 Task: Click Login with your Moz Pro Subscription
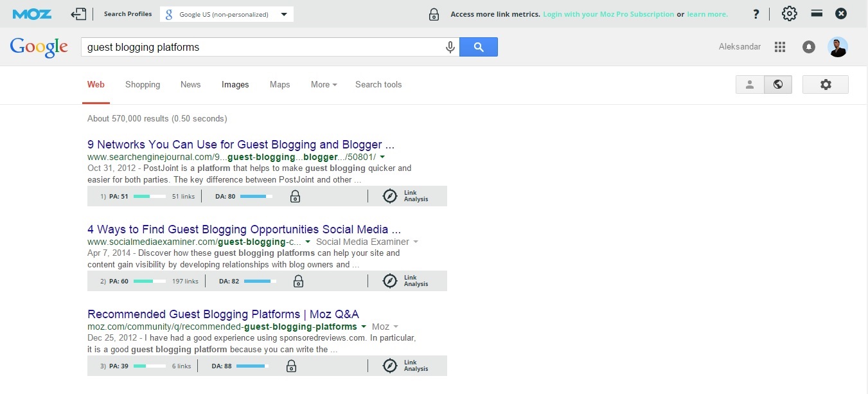coord(608,14)
